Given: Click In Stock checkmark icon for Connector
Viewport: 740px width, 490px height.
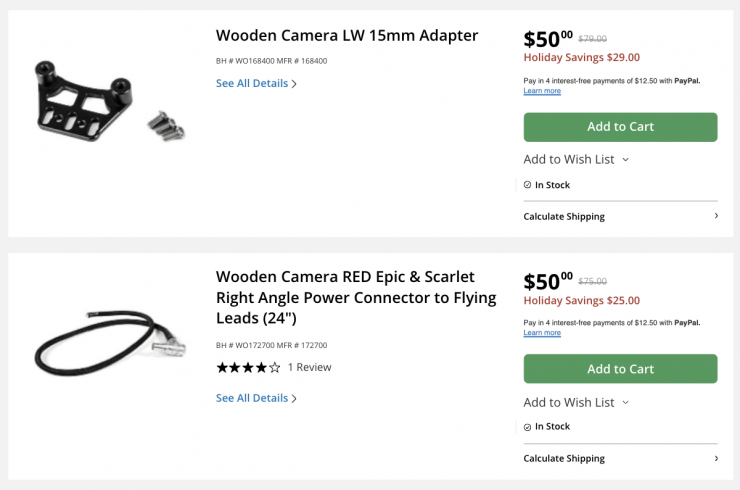Looking at the screenshot, I should click(528, 427).
